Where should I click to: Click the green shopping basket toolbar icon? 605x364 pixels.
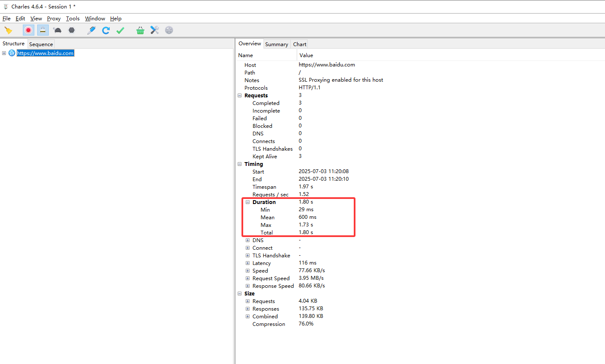[x=140, y=30]
